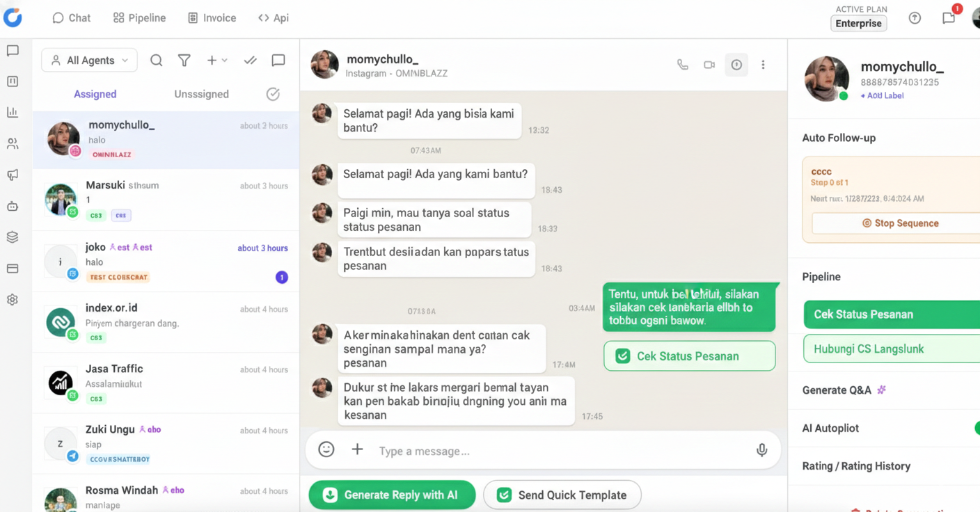Open joko conversation

[166, 262]
